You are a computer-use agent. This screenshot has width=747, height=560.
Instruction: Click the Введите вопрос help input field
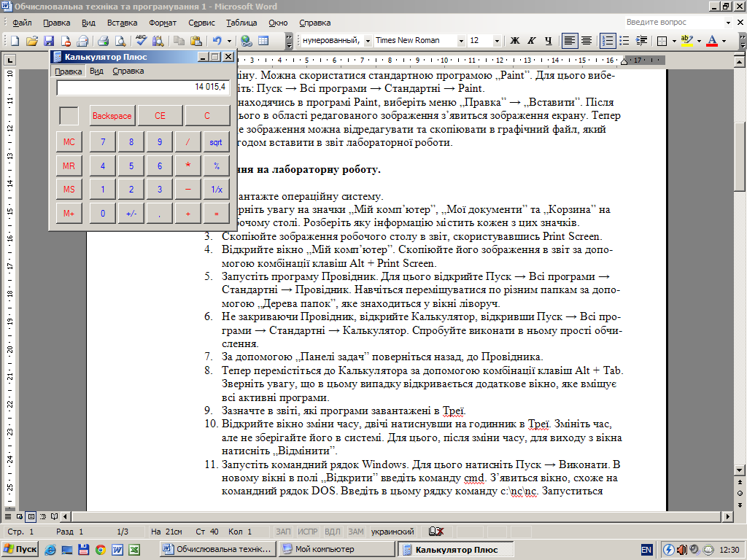click(x=674, y=23)
